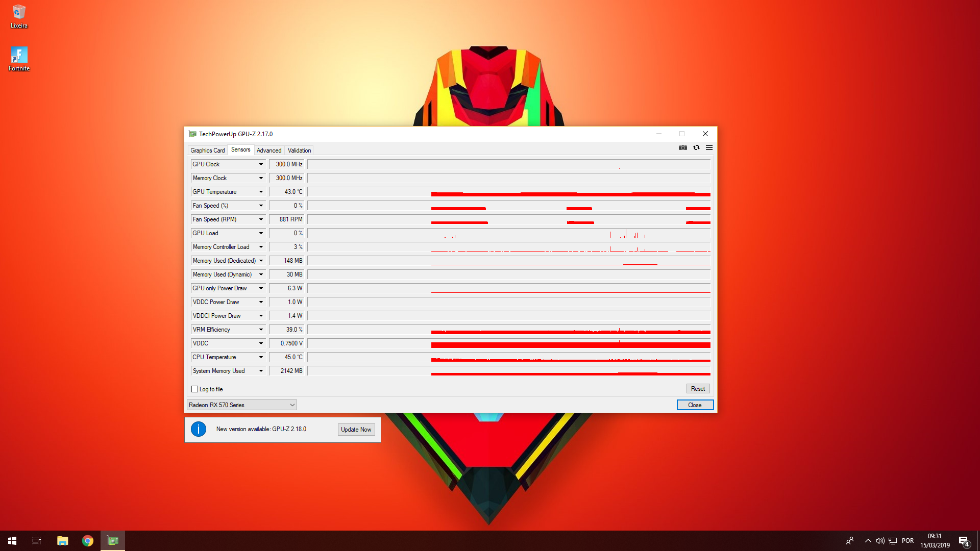
Task: Show hidden system tray icons
Action: [868, 541]
